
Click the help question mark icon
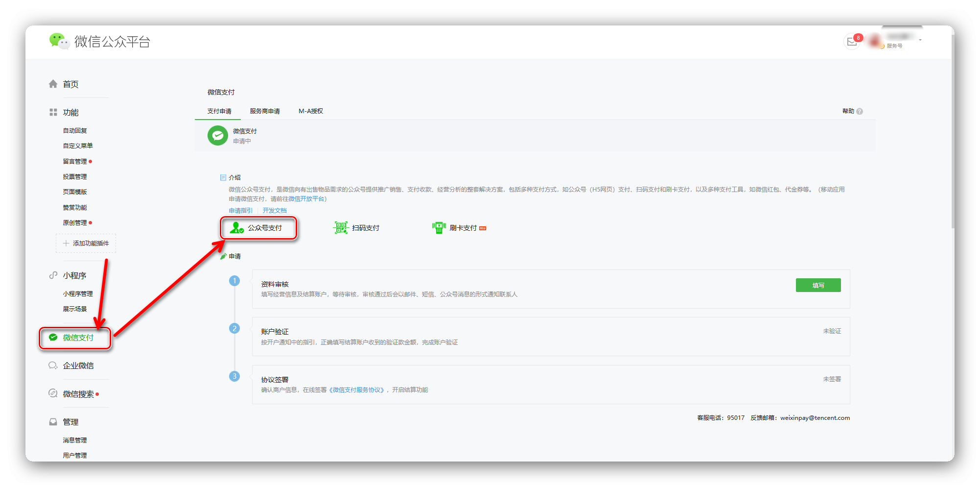point(860,112)
